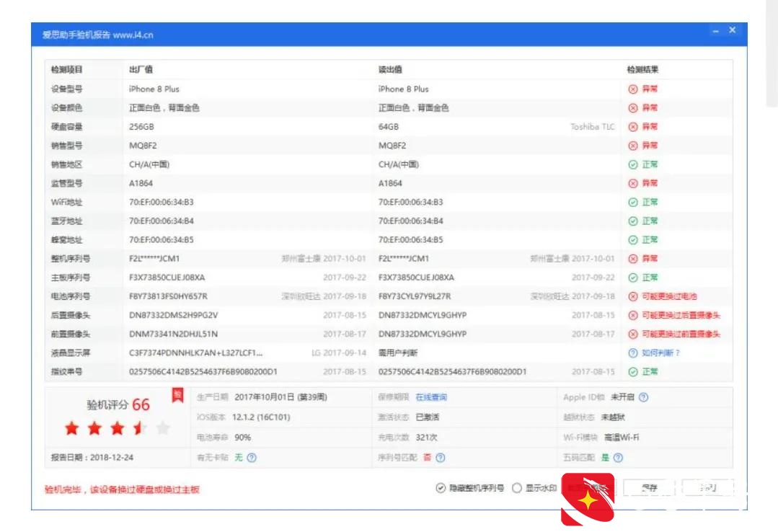This screenshot has height=532, width=778.
Task: Click 检测项目 column header
Action: pos(67,69)
